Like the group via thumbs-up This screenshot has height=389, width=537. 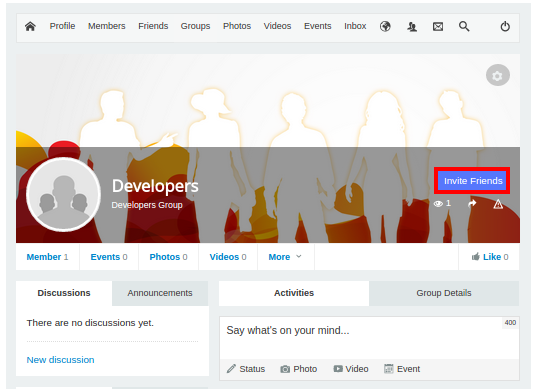point(490,257)
